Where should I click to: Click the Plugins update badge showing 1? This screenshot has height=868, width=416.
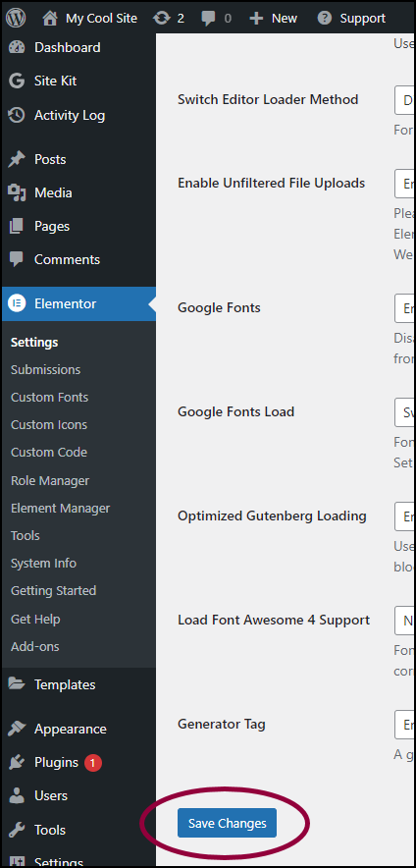click(93, 763)
